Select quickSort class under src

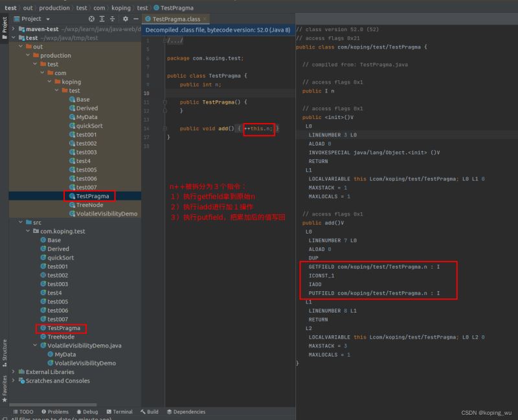point(60,258)
